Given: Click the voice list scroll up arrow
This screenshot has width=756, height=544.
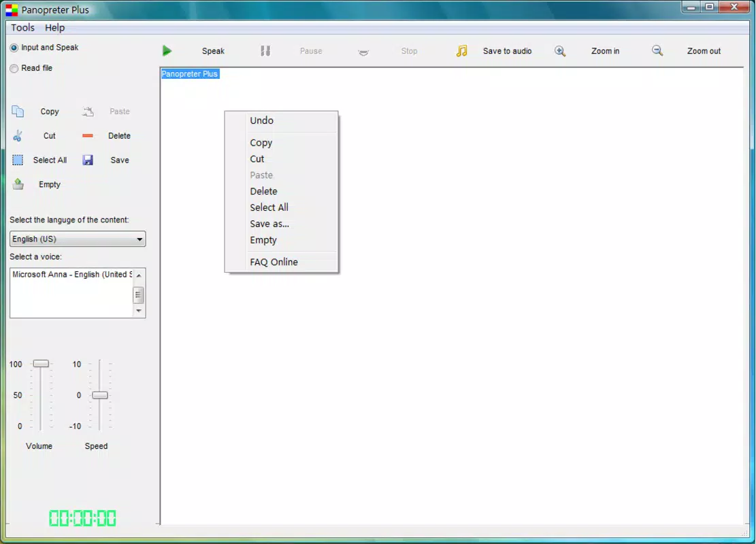Looking at the screenshot, I should click(139, 275).
